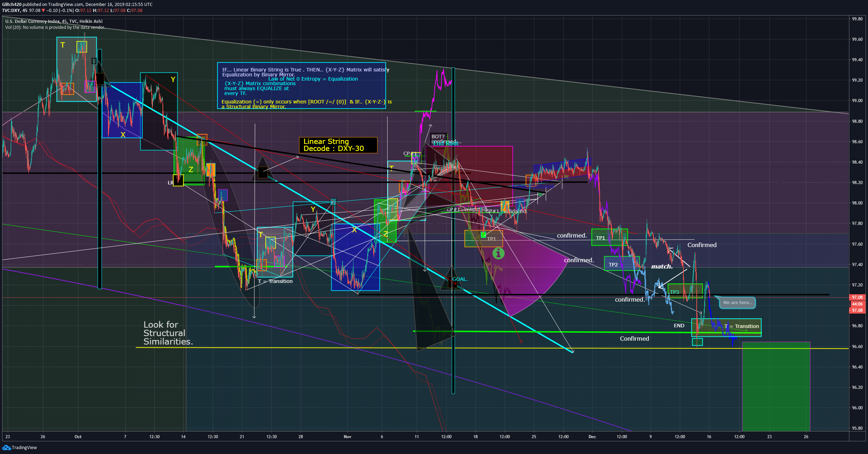The width and height of the screenshot is (868, 454).
Task: Click the 96.60 price axis label
Action: [x=857, y=347]
